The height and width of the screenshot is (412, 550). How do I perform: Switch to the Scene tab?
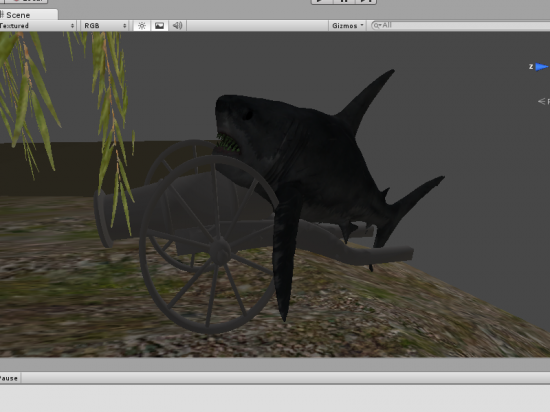[x=28, y=15]
